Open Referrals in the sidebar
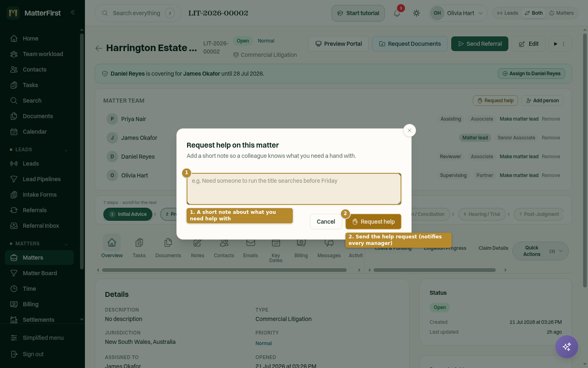The width and height of the screenshot is (588, 368). click(40, 210)
